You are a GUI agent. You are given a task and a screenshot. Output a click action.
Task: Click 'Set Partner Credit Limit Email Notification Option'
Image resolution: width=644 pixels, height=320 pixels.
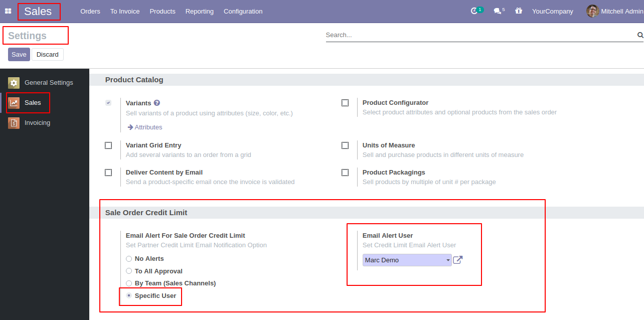click(196, 245)
